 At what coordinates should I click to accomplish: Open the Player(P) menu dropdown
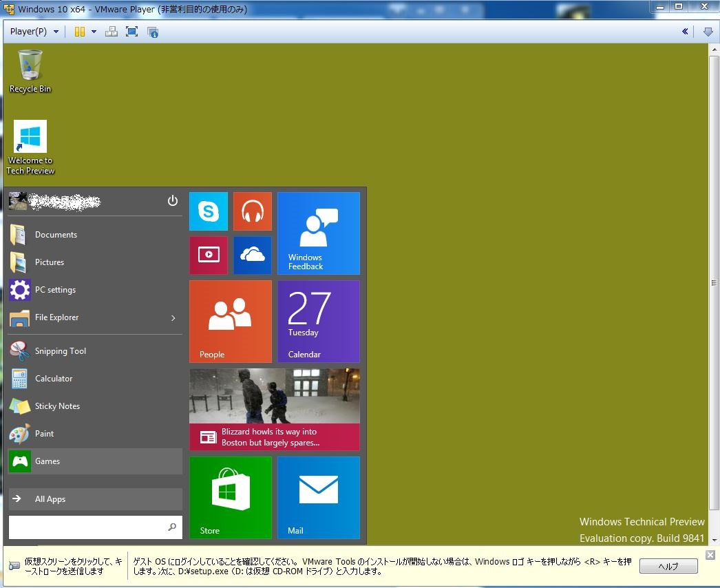34,31
